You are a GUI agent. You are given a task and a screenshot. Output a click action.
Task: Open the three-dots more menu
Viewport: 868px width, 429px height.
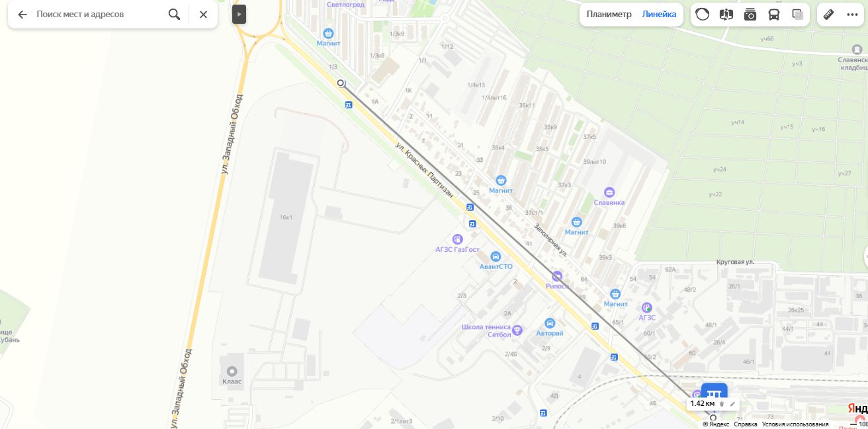852,15
